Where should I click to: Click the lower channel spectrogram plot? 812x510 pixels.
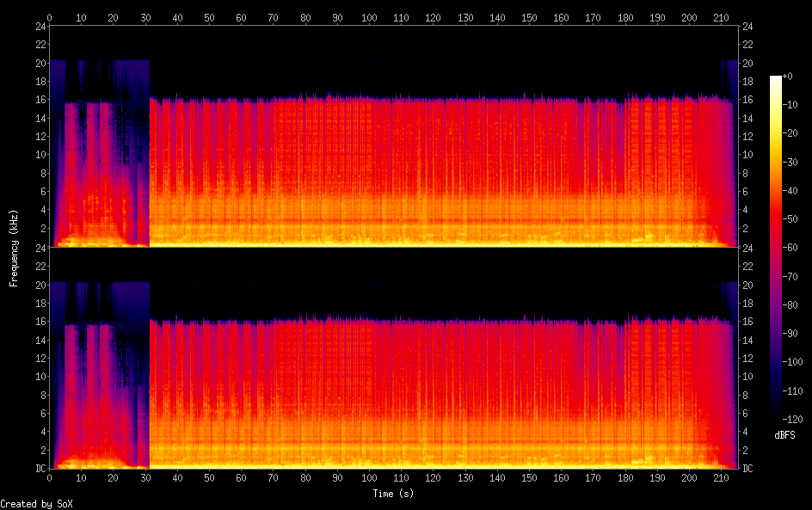393,358
